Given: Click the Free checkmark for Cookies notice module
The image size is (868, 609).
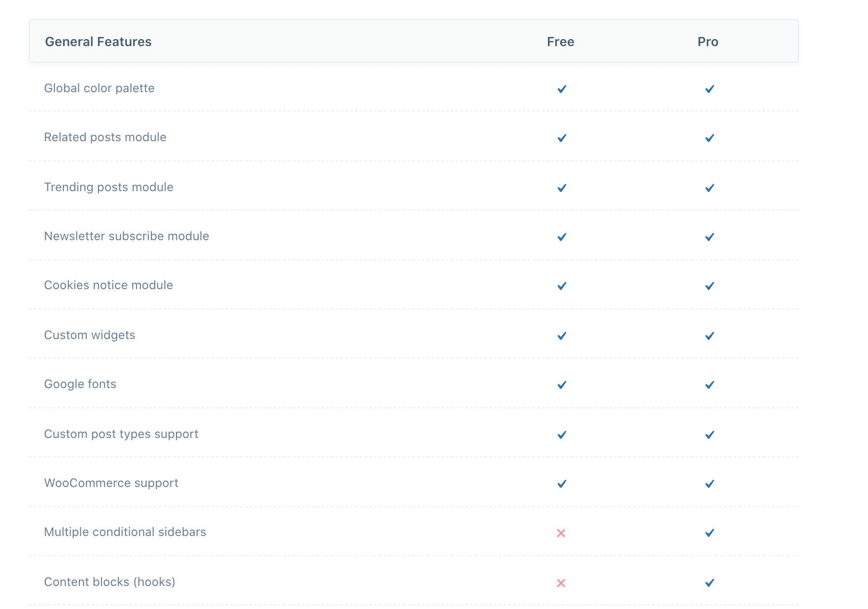Looking at the screenshot, I should tap(561, 286).
